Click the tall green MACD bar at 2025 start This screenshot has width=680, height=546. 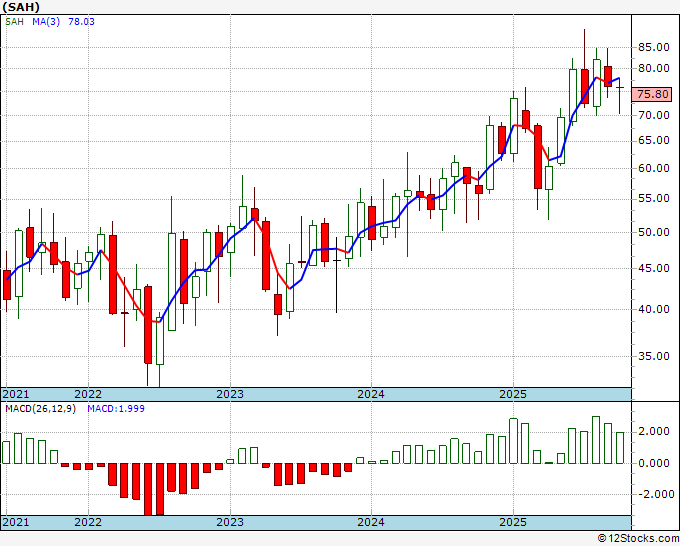tap(513, 441)
